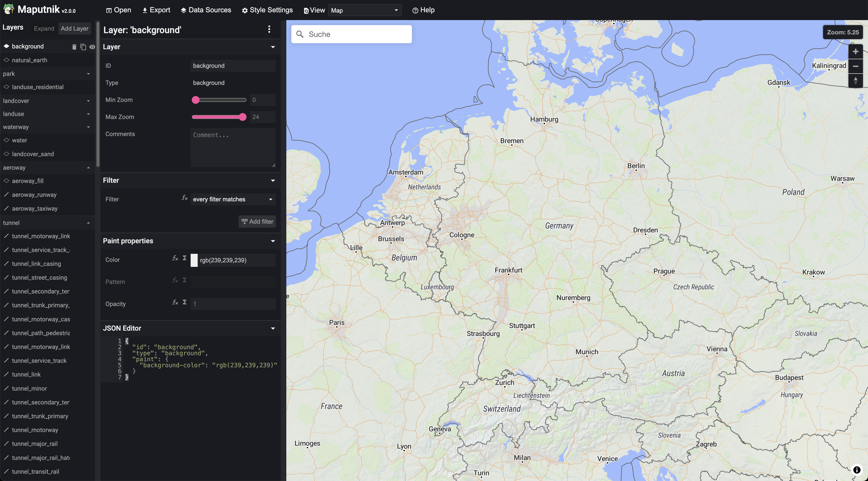
Task: Collapse the Filter section
Action: [273, 180]
